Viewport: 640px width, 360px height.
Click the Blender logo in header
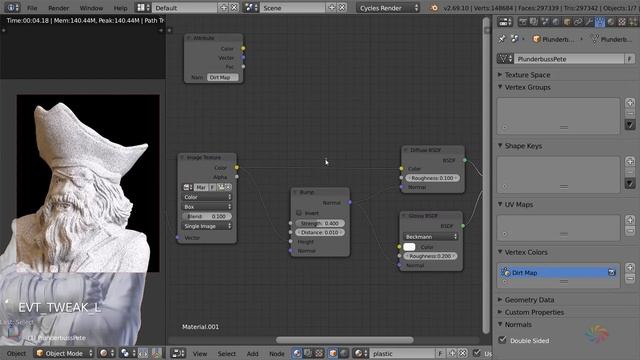[x=434, y=7]
